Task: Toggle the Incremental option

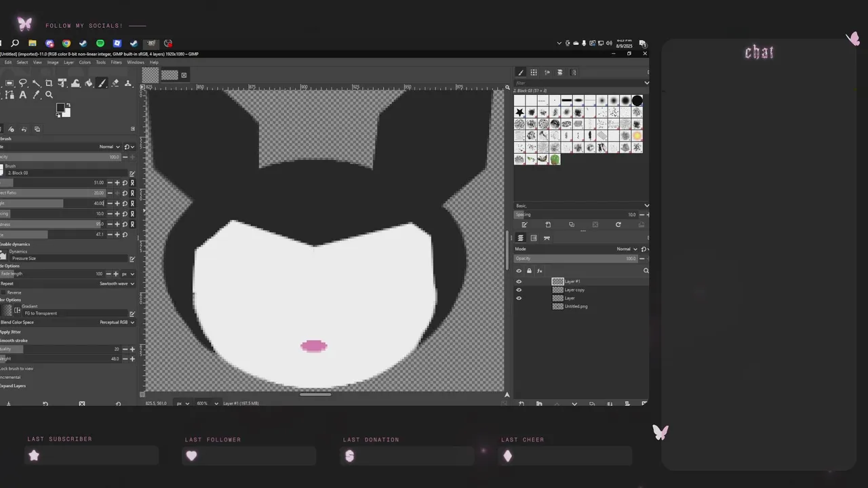Action: (x=10, y=377)
